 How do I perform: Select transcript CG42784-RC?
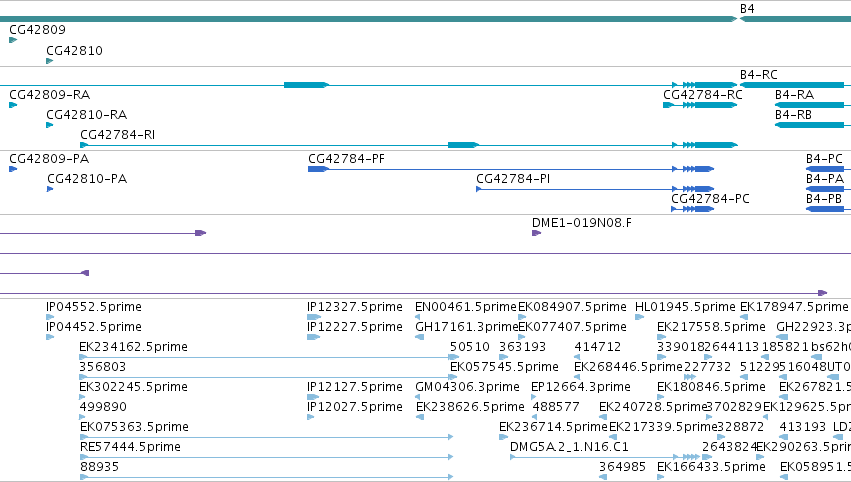[x=703, y=94]
